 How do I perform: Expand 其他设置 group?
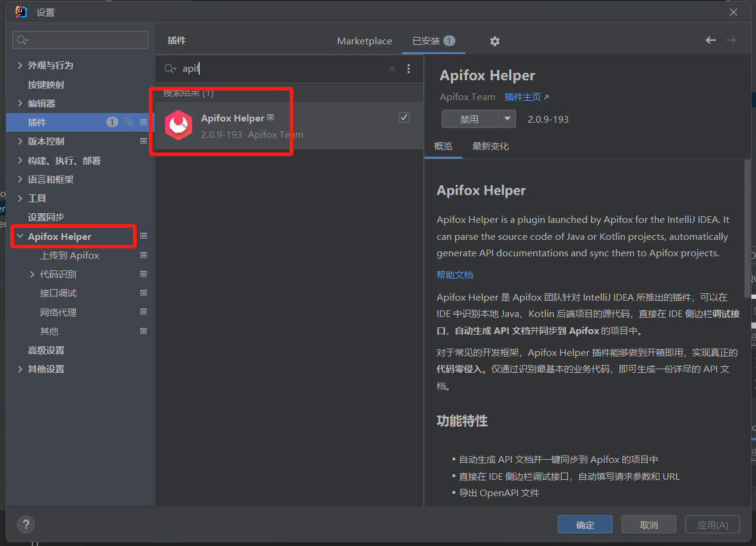pyautogui.click(x=20, y=369)
